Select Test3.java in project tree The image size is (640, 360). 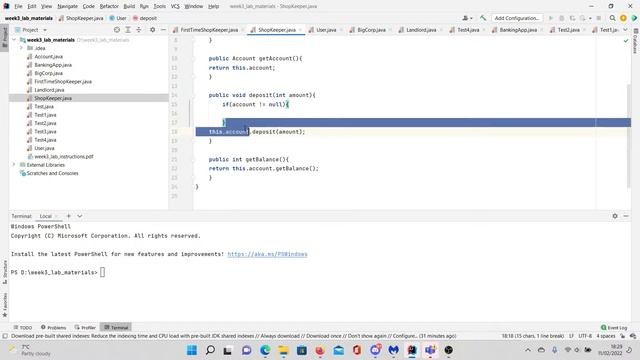(45, 131)
